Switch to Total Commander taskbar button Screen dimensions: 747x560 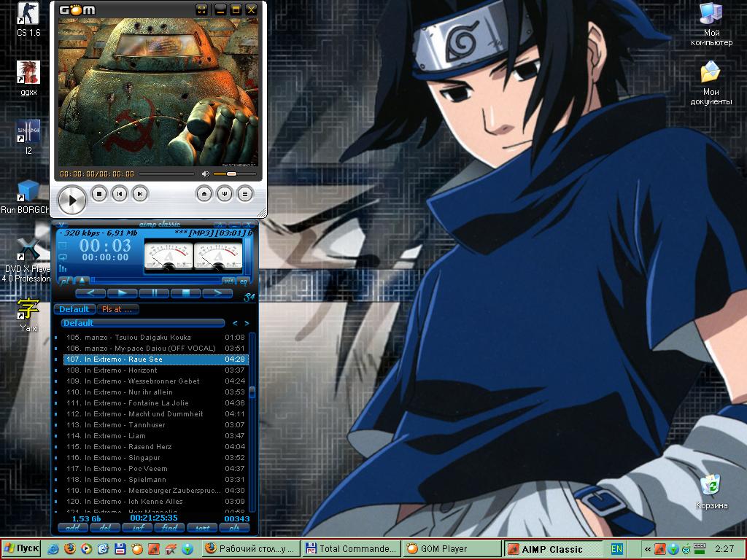tap(350, 549)
